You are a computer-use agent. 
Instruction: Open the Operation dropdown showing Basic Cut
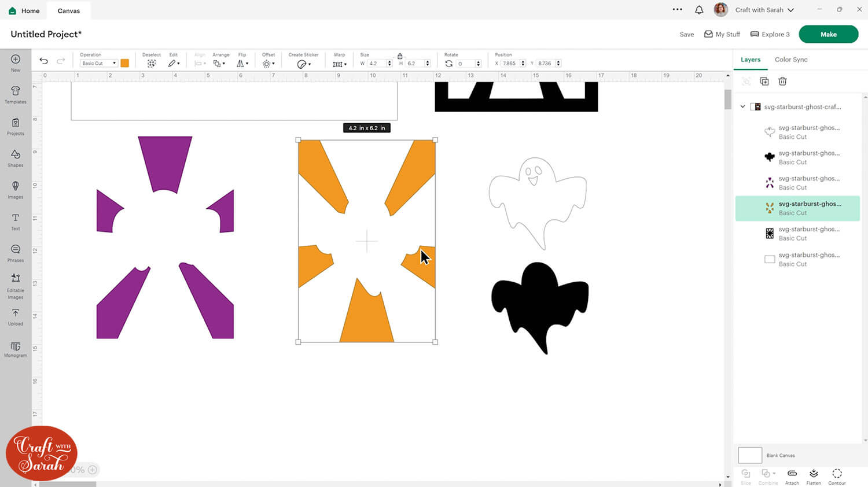(98, 63)
